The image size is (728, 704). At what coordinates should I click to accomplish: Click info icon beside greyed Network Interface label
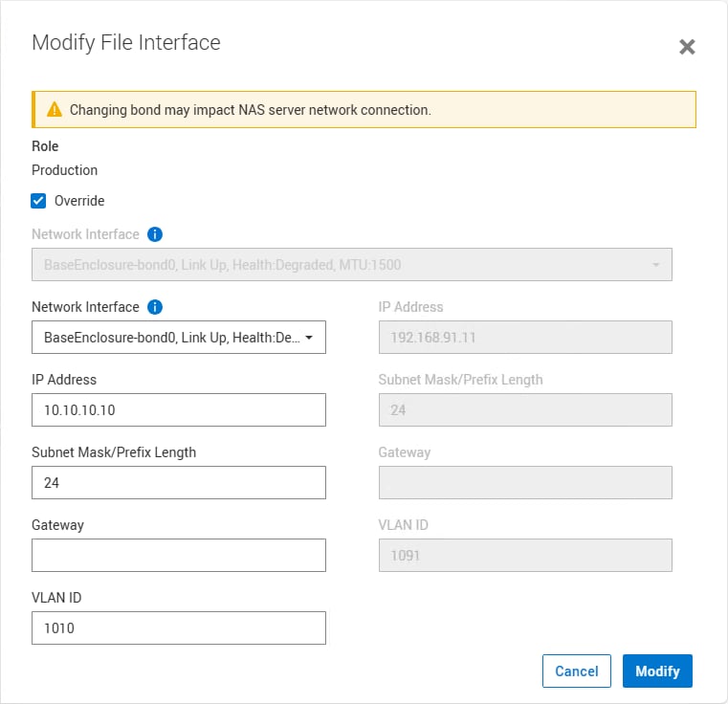[x=155, y=234]
